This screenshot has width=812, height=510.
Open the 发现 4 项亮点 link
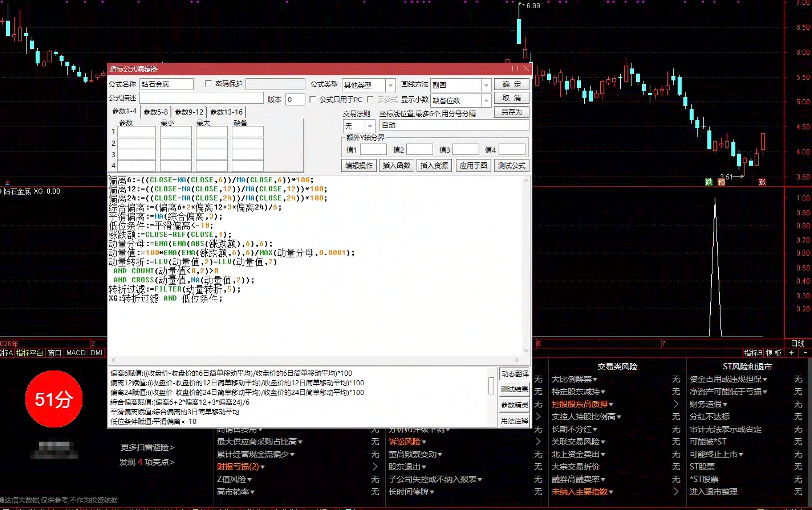(x=147, y=462)
